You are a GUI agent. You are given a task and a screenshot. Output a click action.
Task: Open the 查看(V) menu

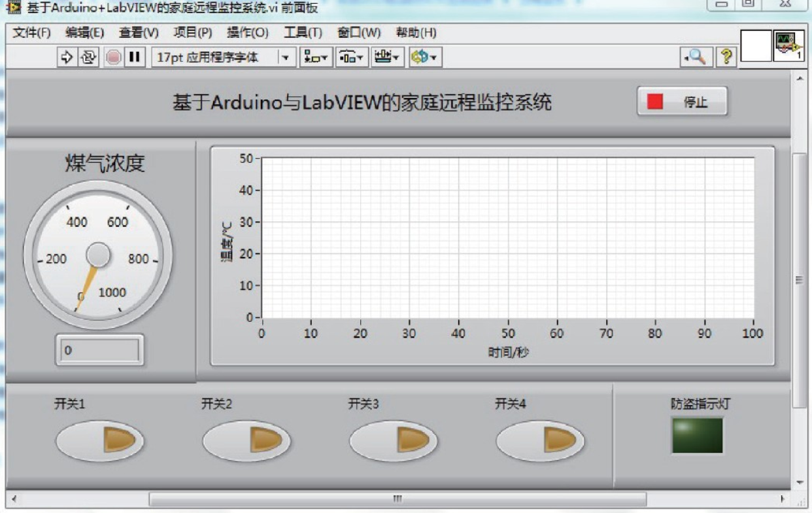click(x=139, y=32)
